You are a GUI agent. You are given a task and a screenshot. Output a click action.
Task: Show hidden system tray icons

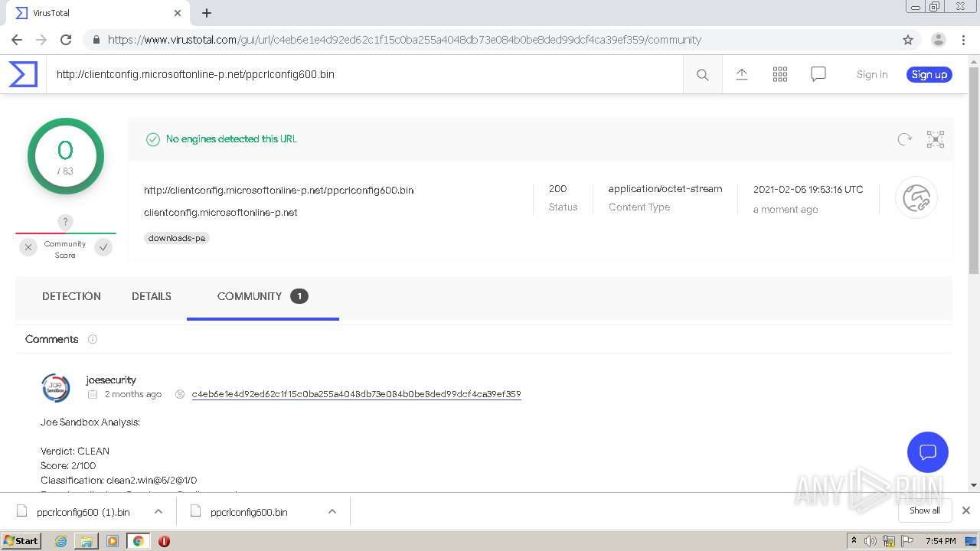click(854, 541)
